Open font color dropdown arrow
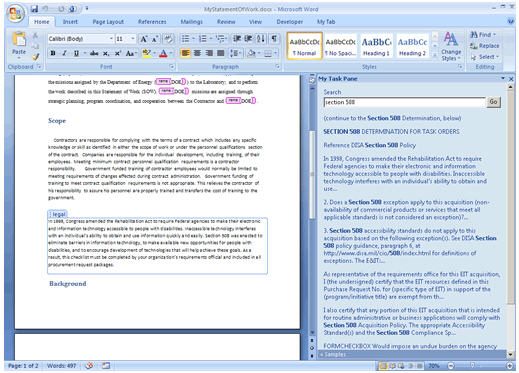 coord(171,53)
